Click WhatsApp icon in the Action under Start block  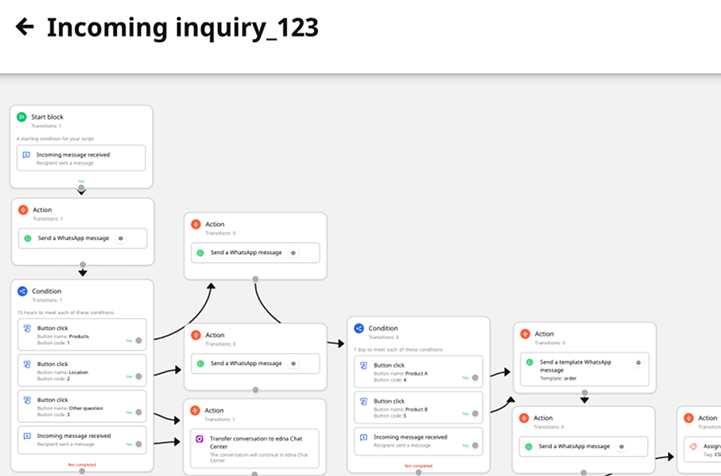point(28,238)
